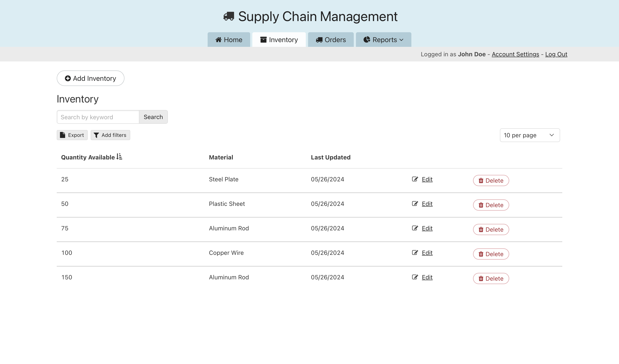Click the funnel icon in Add filters
This screenshot has width=619, height=364.
click(x=96, y=135)
